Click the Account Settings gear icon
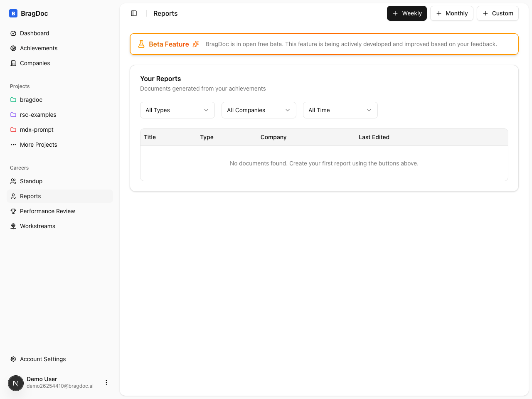The image size is (532, 399). pyautogui.click(x=13, y=359)
